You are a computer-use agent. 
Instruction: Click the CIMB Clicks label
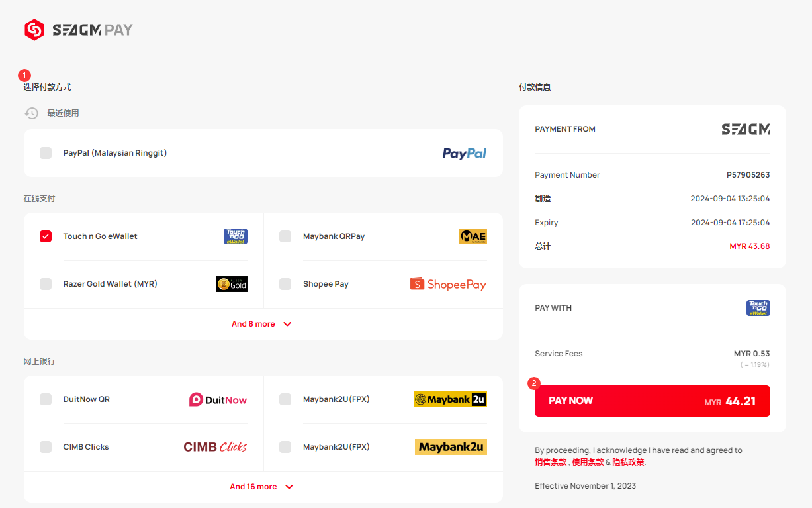[86, 447]
